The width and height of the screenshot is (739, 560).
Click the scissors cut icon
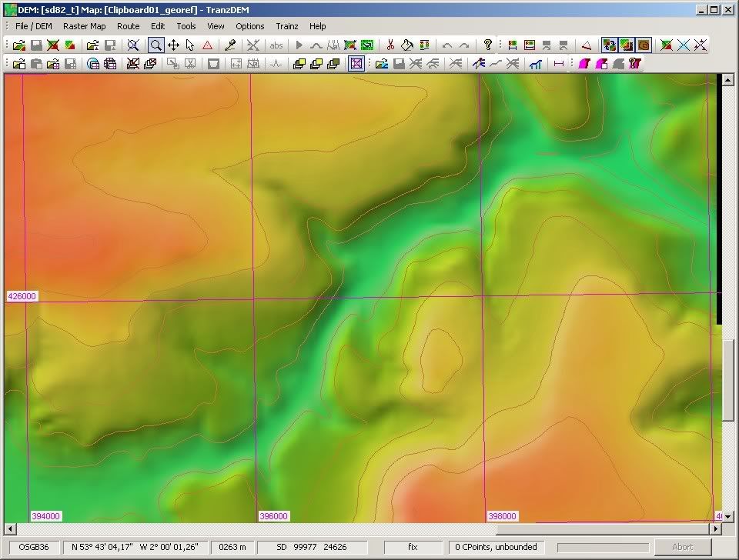pos(390,45)
